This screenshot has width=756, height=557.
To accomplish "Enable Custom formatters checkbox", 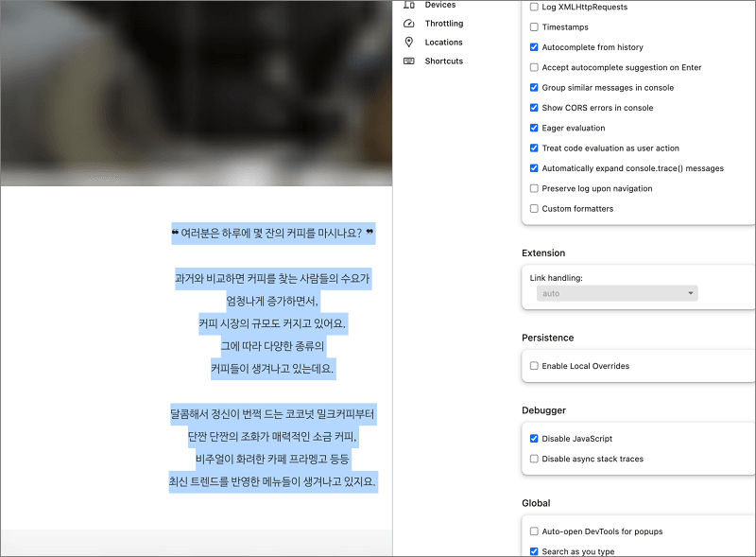I will 534,208.
